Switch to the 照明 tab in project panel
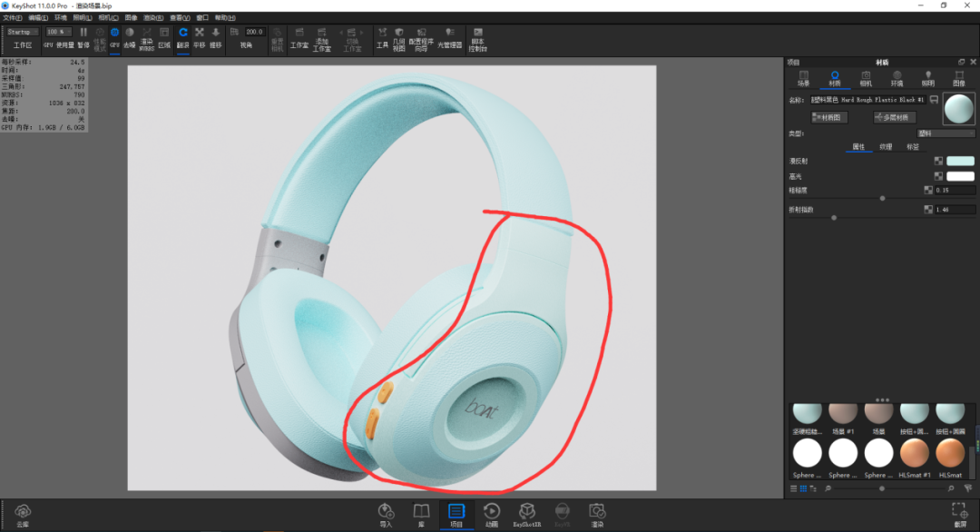Screen dimensions: 980x532 coord(928,79)
